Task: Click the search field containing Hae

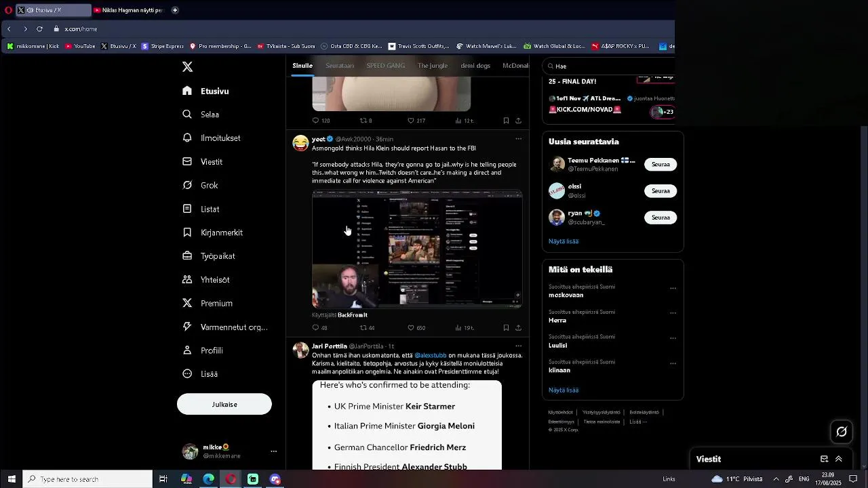Action: click(x=610, y=66)
